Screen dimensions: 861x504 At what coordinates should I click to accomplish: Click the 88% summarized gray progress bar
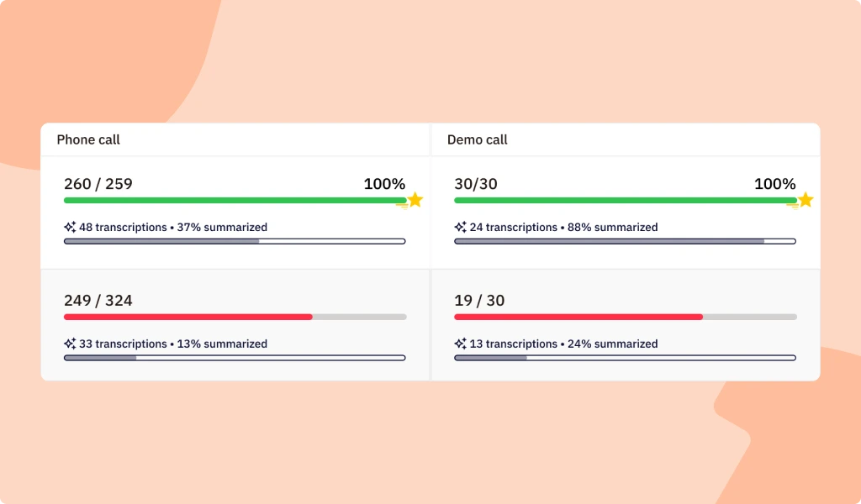(625, 241)
